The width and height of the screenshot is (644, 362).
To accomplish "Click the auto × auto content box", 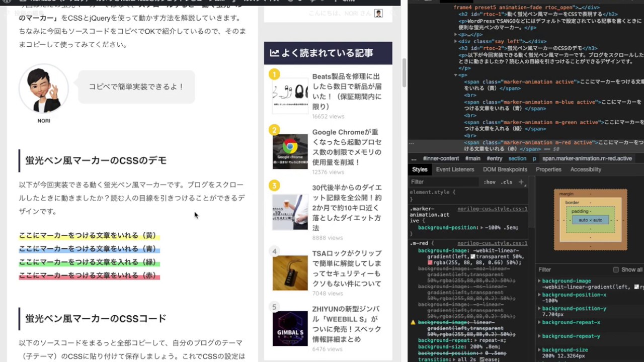I will (x=590, y=220).
